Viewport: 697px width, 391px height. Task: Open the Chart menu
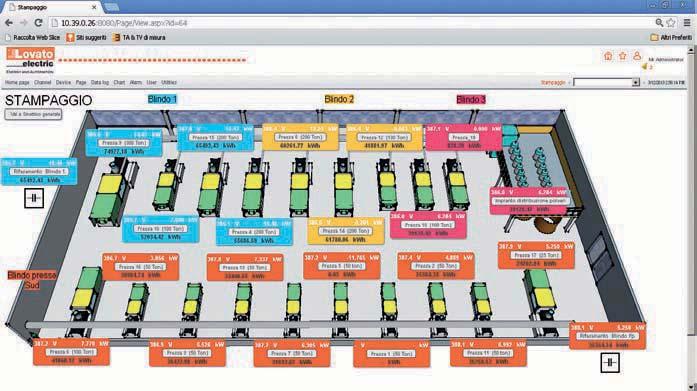[x=119, y=83]
